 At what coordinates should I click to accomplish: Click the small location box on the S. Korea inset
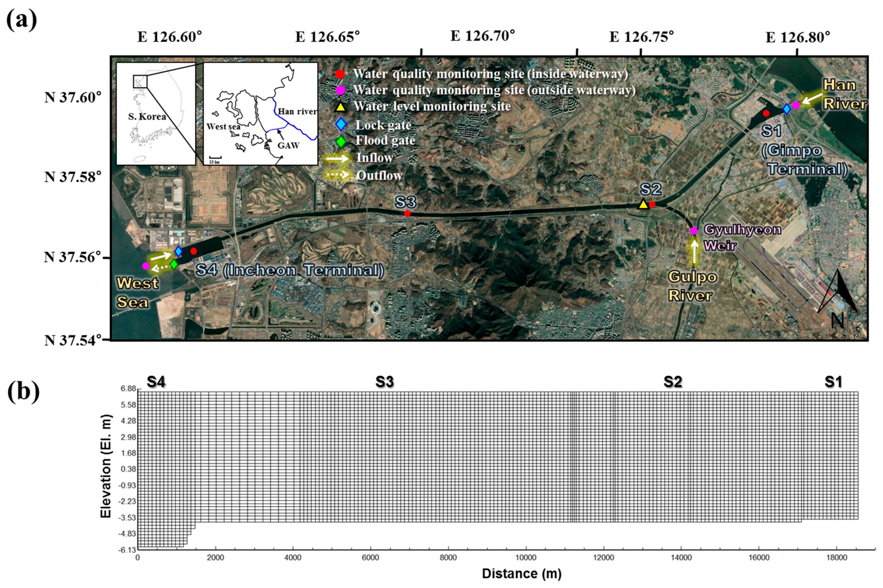click(x=140, y=81)
